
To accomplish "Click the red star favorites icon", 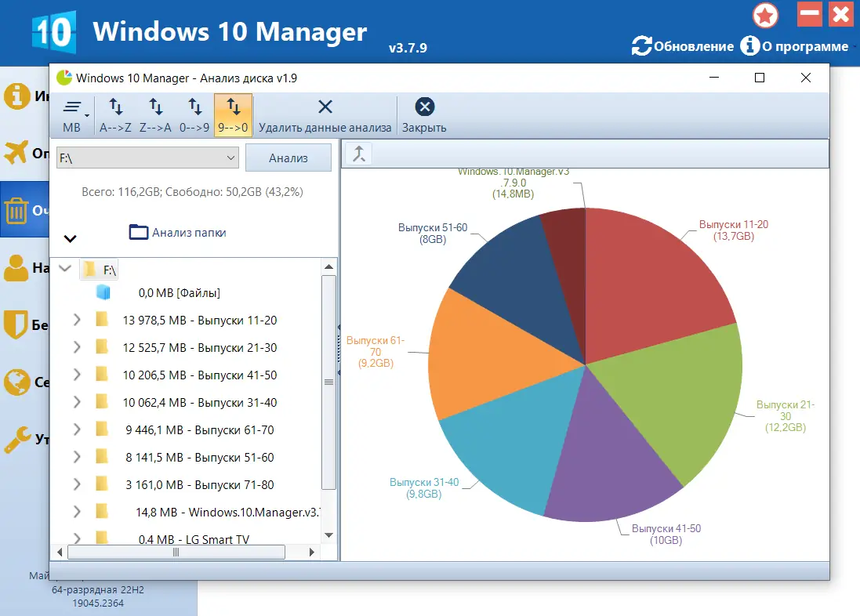I will 765,15.
